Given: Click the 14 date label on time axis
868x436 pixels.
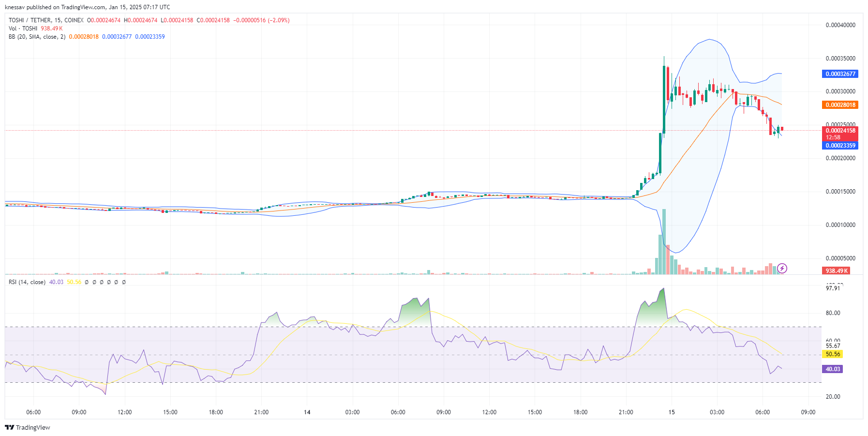Looking at the screenshot, I should 307,412.
